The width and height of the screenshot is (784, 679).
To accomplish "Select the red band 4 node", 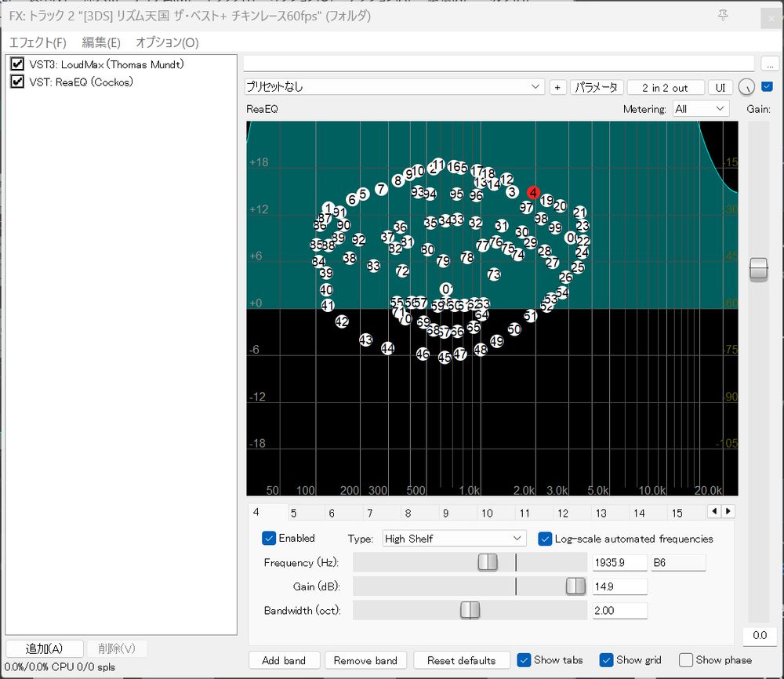I will coord(533,192).
